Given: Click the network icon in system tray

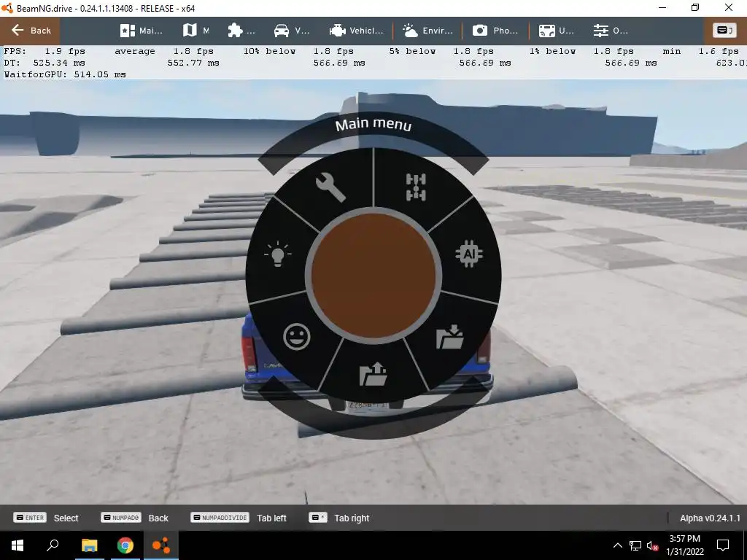Looking at the screenshot, I should 635,545.
